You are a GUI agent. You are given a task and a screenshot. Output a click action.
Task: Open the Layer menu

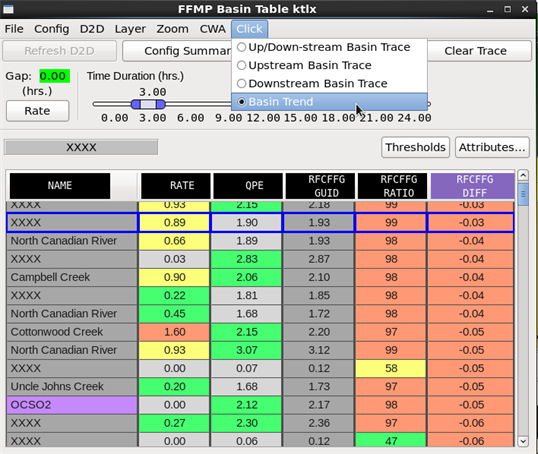130,29
